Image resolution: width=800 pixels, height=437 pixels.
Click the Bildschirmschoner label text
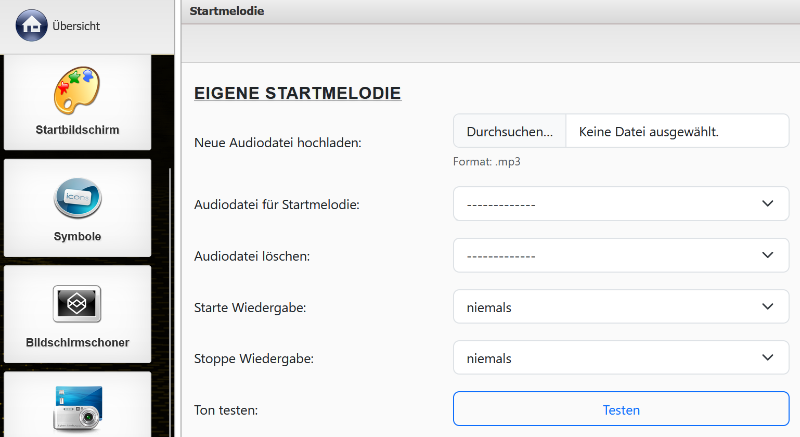point(77,342)
